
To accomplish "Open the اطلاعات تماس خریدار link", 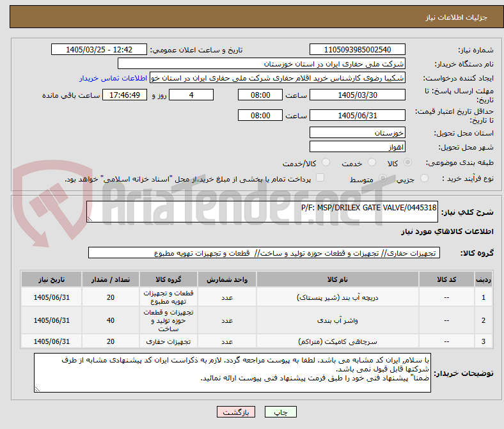I will pos(113,78).
